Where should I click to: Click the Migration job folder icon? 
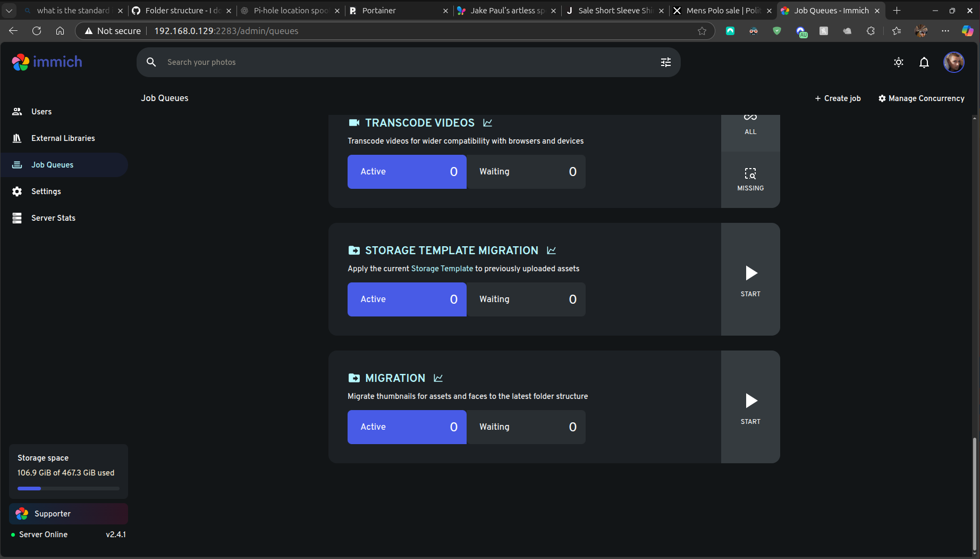354,378
